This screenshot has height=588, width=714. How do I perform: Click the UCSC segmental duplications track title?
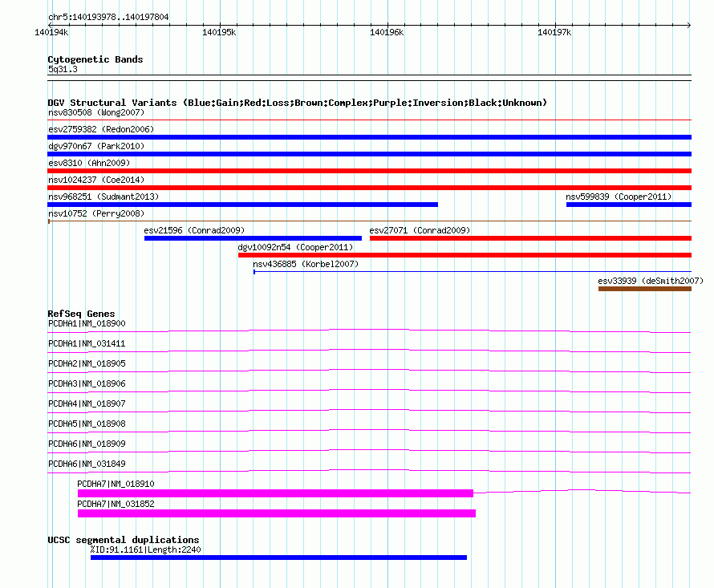[x=124, y=540]
